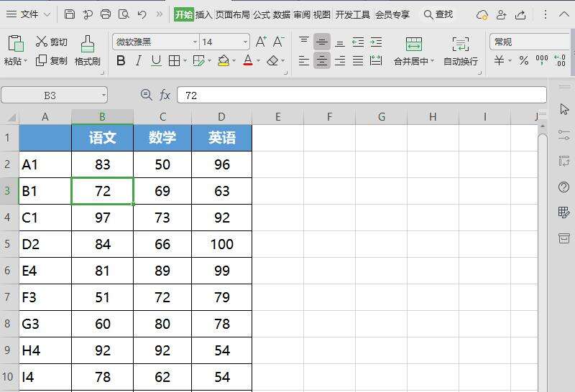Apply percent style with % icon
Image resolution: width=575 pixels, height=392 pixels.
524,60
